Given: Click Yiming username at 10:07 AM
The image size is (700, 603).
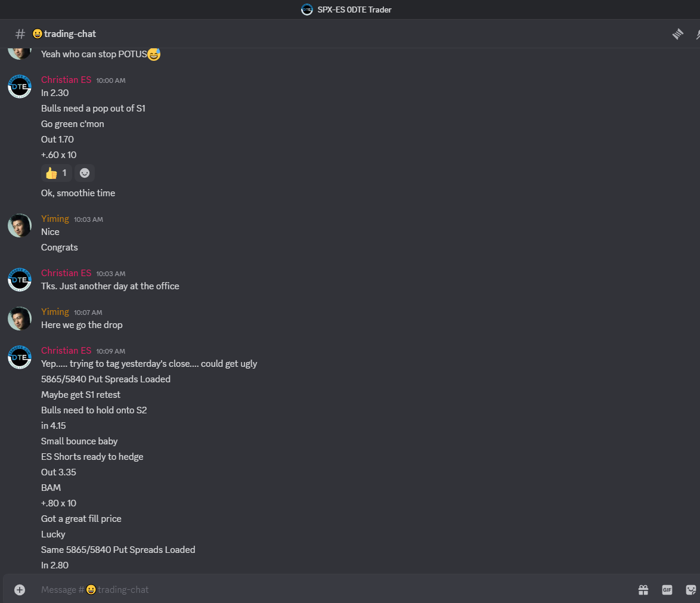Looking at the screenshot, I should pos(55,312).
